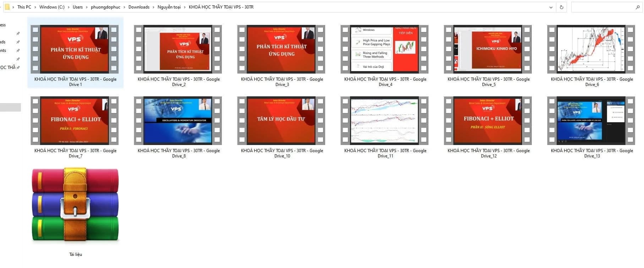Screen dimensions: 644x268
Task: Select the Tài liệu WinRAR archive icon
Action: pyautogui.click(x=75, y=205)
